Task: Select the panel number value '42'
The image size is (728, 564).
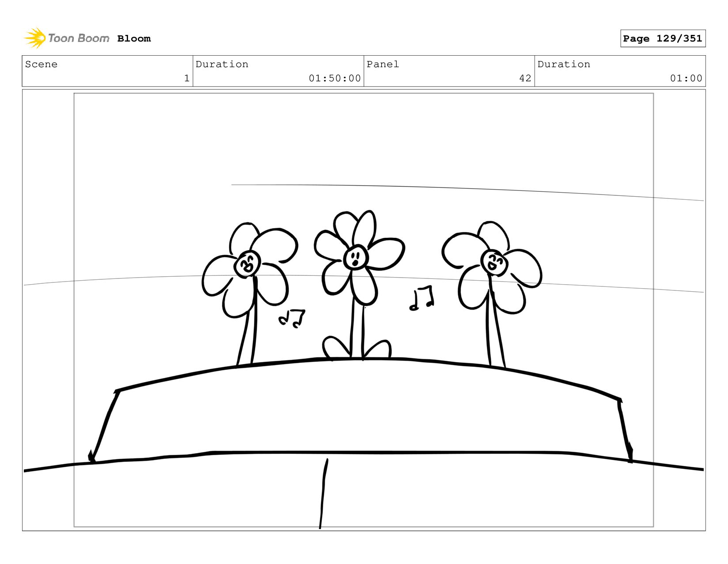Action: point(525,78)
